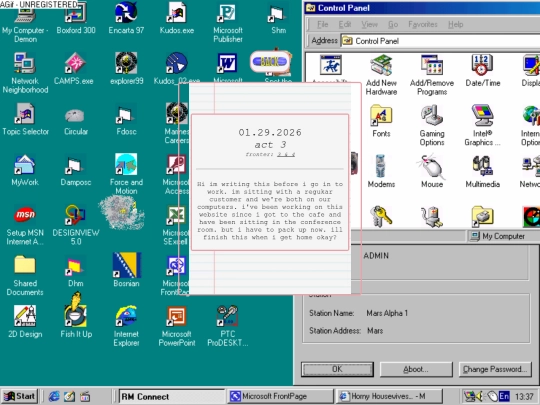Click the OK button in RM Connect dialog
Image resolution: width=540 pixels, height=405 pixels.
pyautogui.click(x=337, y=369)
